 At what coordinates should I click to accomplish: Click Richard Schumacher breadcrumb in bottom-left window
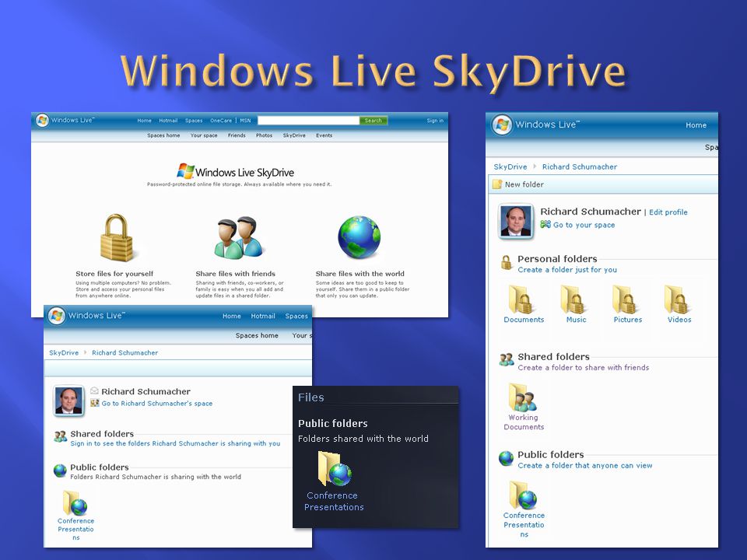coord(124,352)
